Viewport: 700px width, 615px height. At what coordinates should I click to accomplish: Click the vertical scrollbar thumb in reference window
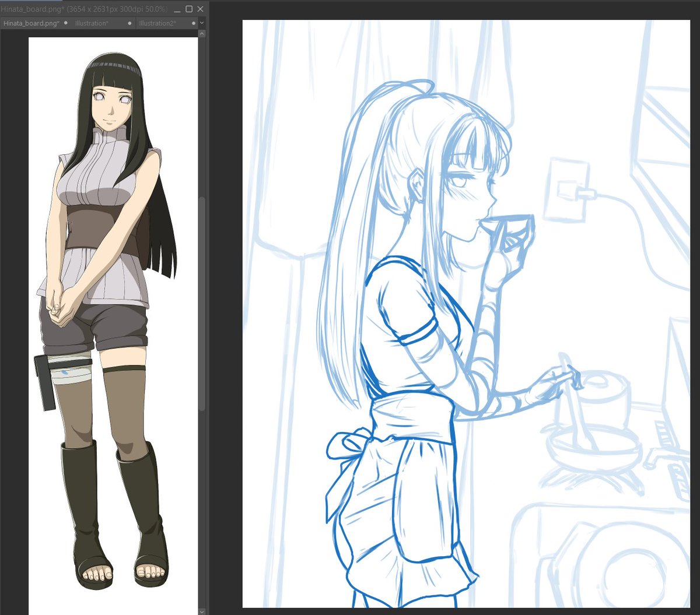click(x=202, y=303)
